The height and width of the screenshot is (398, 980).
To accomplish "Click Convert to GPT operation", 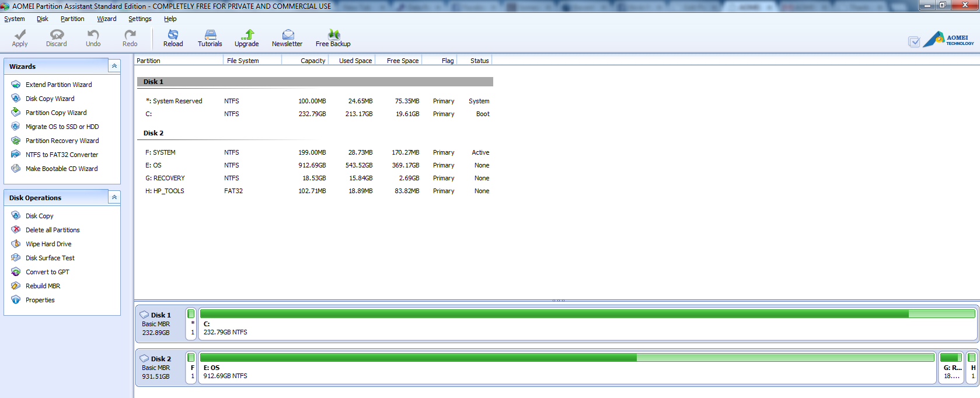I will point(47,272).
